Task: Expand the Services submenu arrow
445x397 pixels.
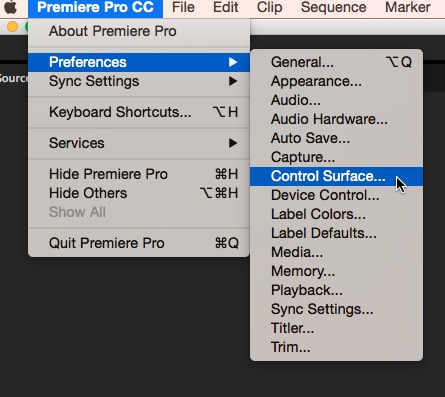Action: pyautogui.click(x=233, y=143)
